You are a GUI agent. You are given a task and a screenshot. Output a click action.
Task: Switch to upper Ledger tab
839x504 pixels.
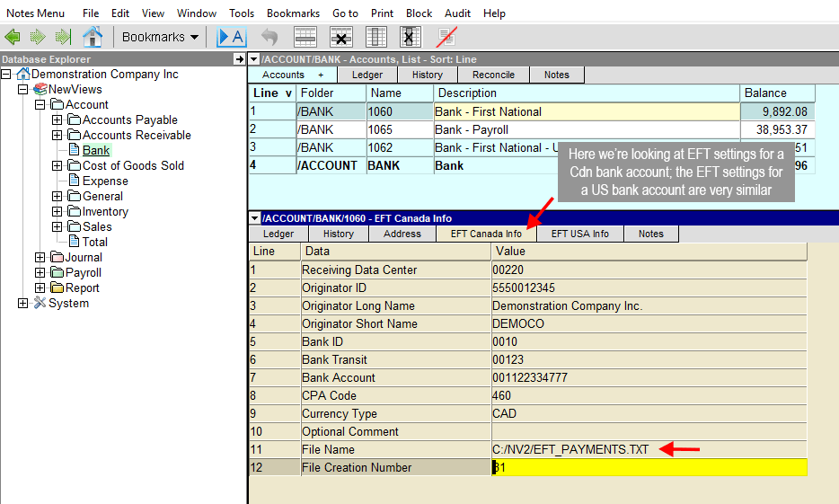click(367, 75)
